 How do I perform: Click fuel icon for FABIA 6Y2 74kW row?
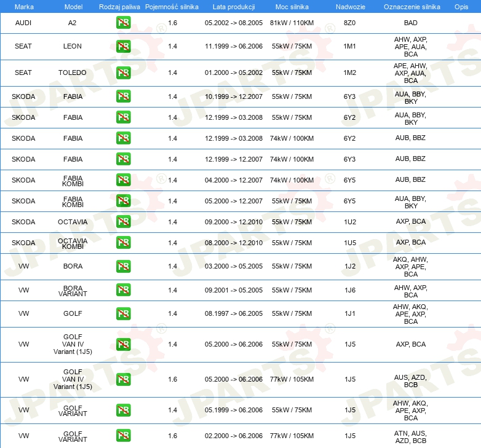click(x=123, y=138)
